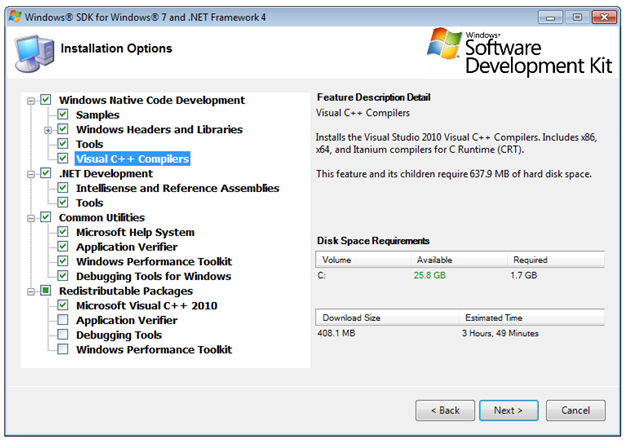Open the title bar system menu icon
628x441 pixels.
15,17
